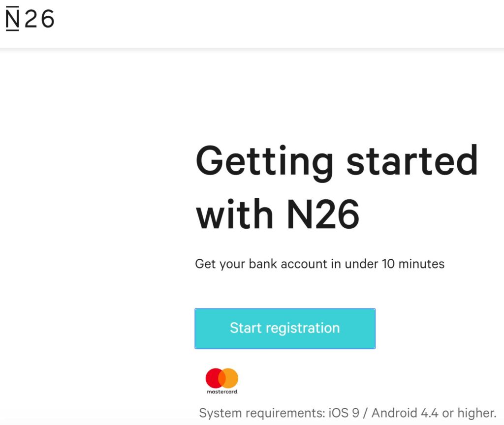Click the Start registration button
The image size is (504, 425).
click(x=285, y=328)
